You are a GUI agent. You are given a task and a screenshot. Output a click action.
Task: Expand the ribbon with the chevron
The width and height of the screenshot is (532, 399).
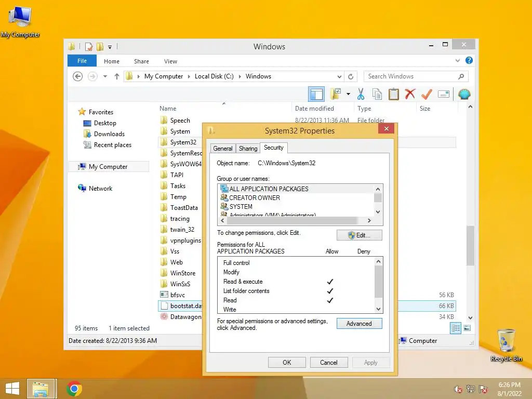click(x=457, y=60)
